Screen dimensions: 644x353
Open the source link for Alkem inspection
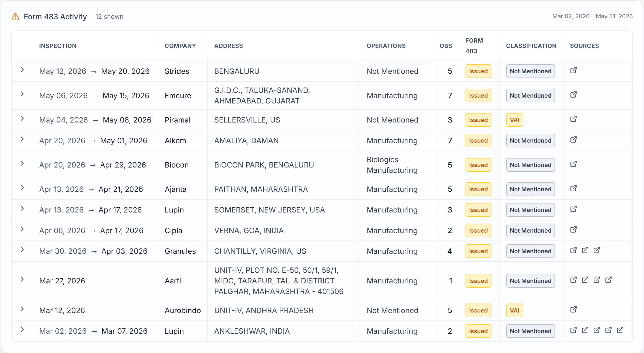point(573,140)
